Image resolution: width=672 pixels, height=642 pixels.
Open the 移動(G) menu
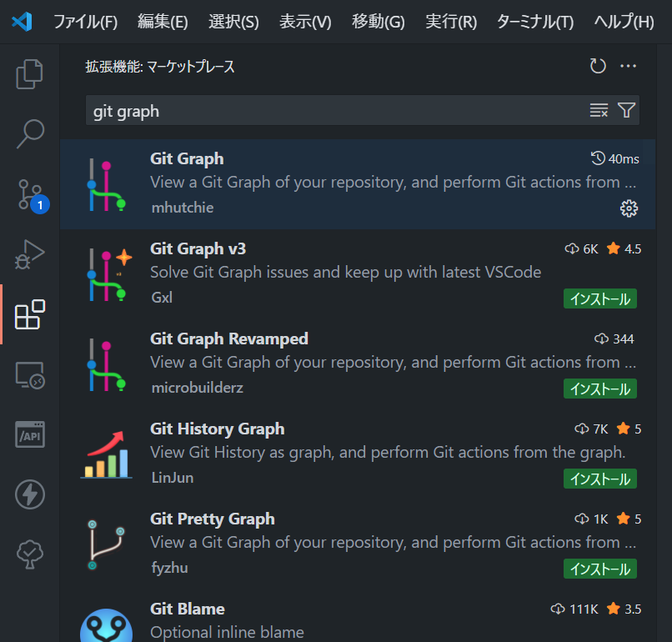(379, 22)
